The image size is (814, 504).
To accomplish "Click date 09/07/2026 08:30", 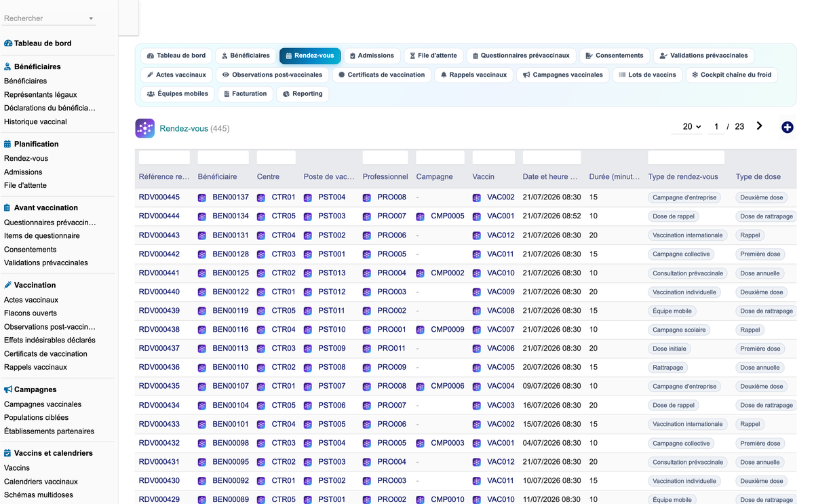I will pyautogui.click(x=551, y=386).
